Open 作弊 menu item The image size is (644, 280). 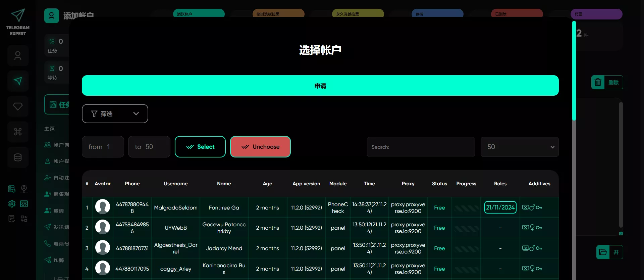click(x=54, y=260)
